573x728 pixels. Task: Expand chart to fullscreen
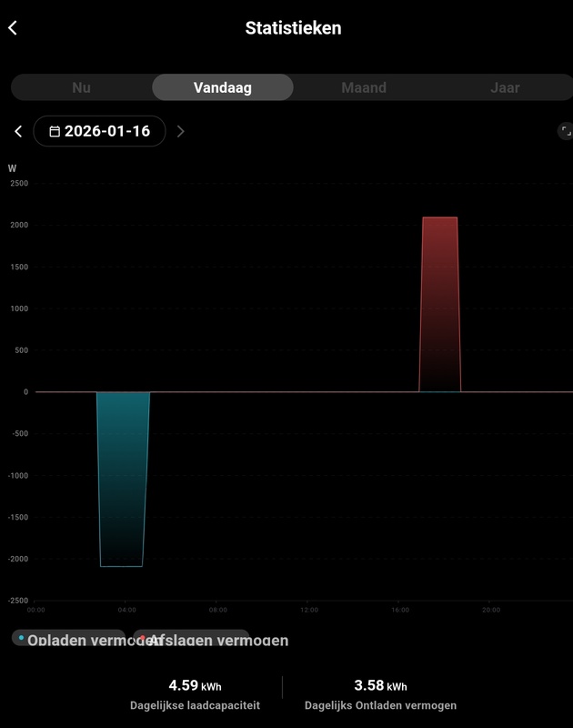[566, 131]
